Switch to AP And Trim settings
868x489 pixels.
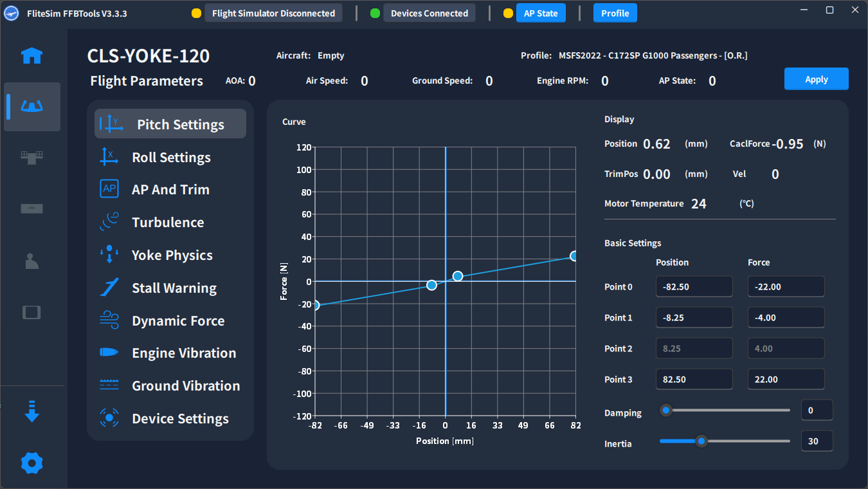pos(170,190)
